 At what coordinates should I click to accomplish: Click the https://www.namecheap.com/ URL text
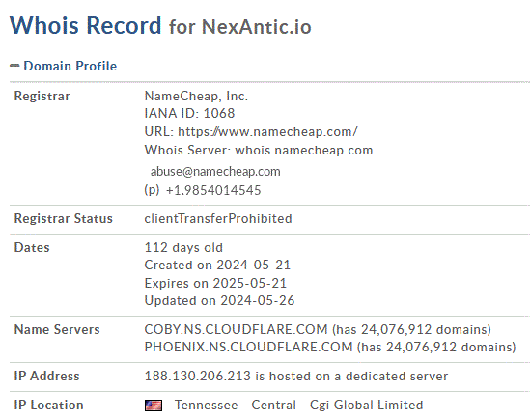[x=267, y=131]
